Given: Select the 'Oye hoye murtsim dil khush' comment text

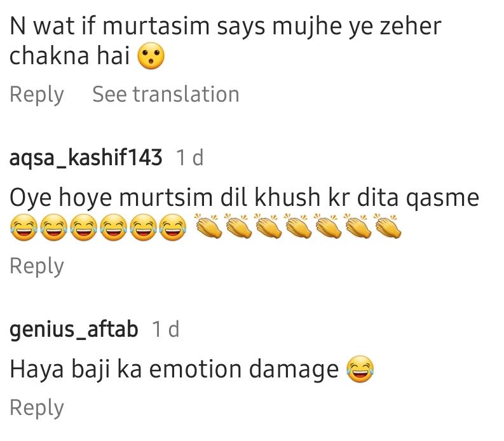Looking at the screenshot, I should tap(244, 198).
